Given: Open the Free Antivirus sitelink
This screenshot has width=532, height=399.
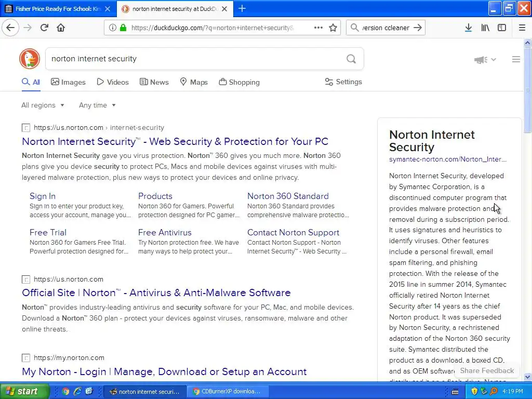Looking at the screenshot, I should (165, 232).
